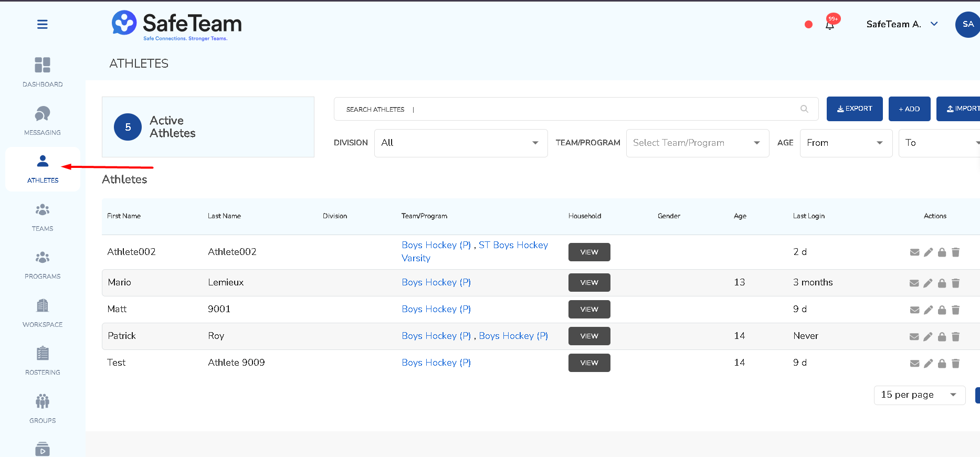980x457 pixels.
Task: Sort by Age column header
Action: click(740, 216)
